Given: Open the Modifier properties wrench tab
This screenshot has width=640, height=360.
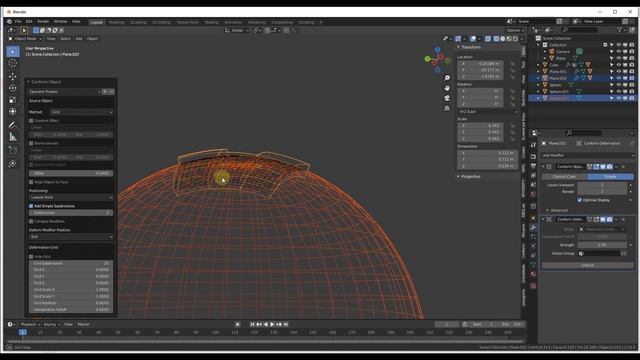Looking at the screenshot, I should point(533,228).
